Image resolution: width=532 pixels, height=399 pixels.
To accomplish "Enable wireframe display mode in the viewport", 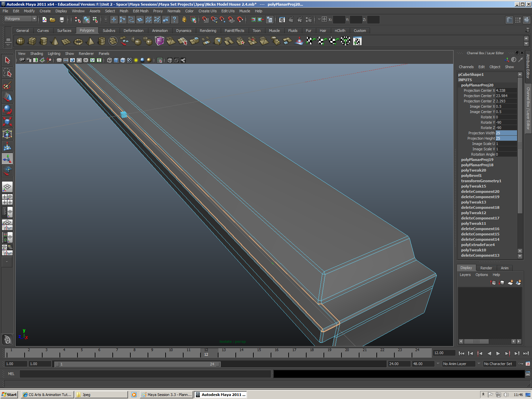I will click(109, 60).
